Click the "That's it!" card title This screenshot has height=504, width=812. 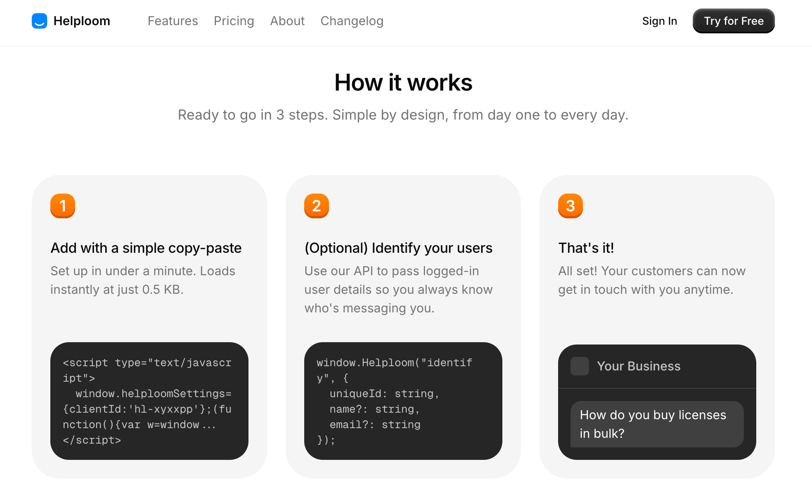pos(586,248)
